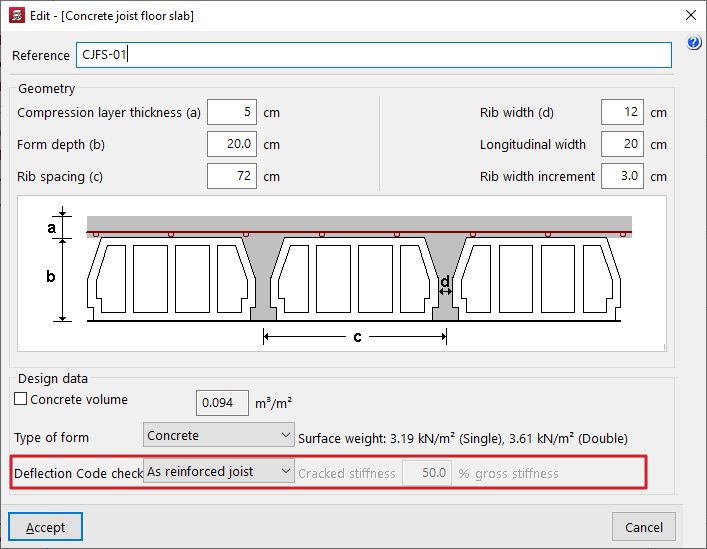
Task: Click the rib spacing dimension c in diagram
Action: coord(357,337)
